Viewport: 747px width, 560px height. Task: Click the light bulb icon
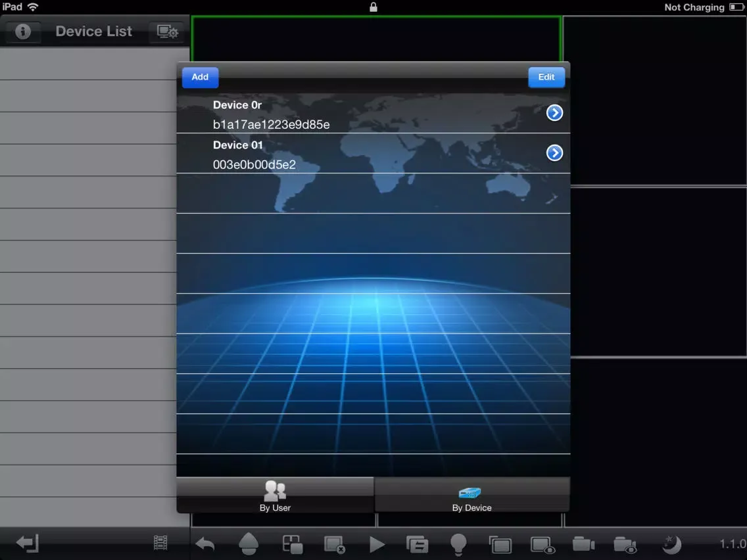coord(458,544)
